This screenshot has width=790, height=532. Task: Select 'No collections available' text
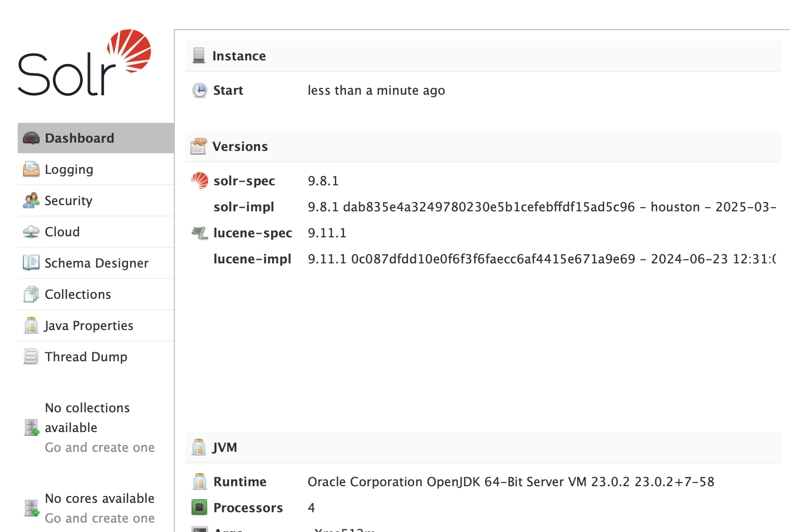click(x=87, y=417)
